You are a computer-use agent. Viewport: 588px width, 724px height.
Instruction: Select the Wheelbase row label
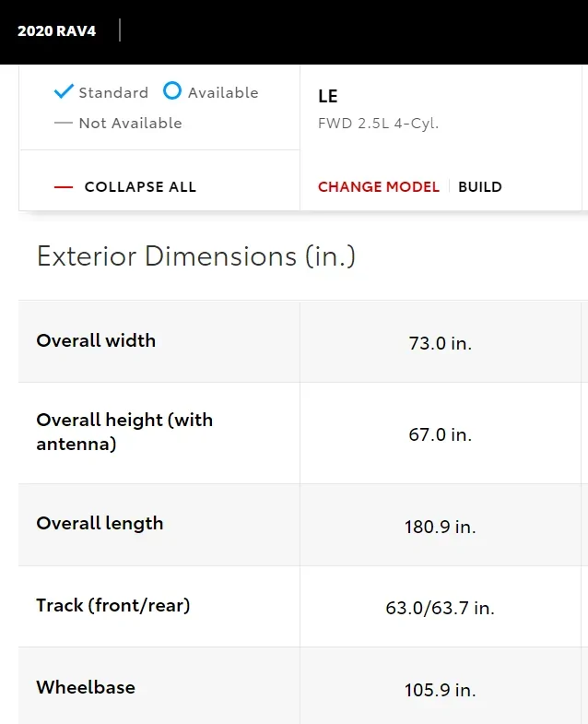pos(86,687)
